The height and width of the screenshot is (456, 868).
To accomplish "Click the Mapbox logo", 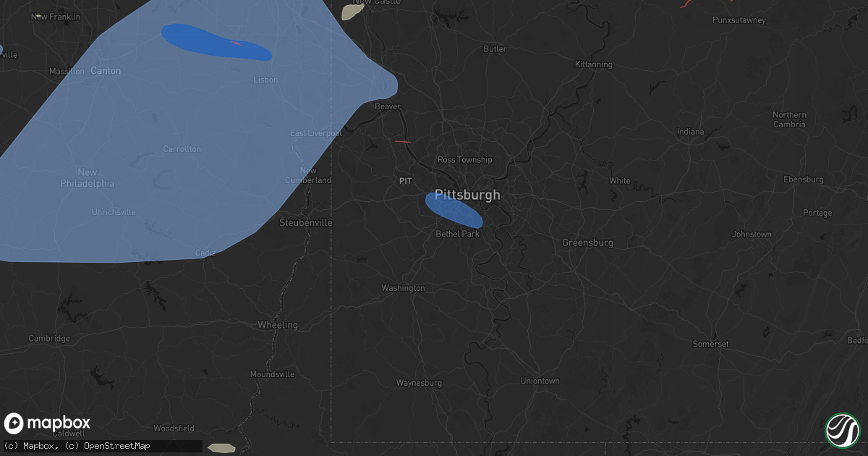I will [47, 423].
